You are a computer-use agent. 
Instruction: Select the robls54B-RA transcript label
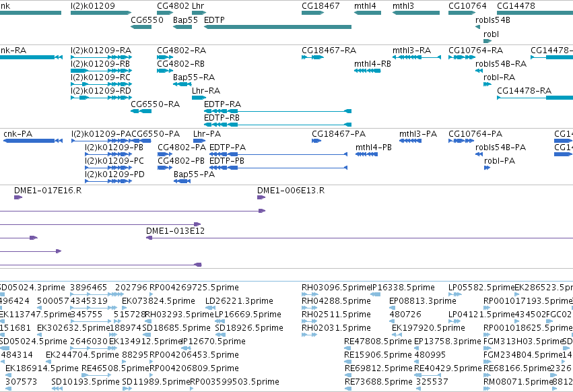(501, 63)
